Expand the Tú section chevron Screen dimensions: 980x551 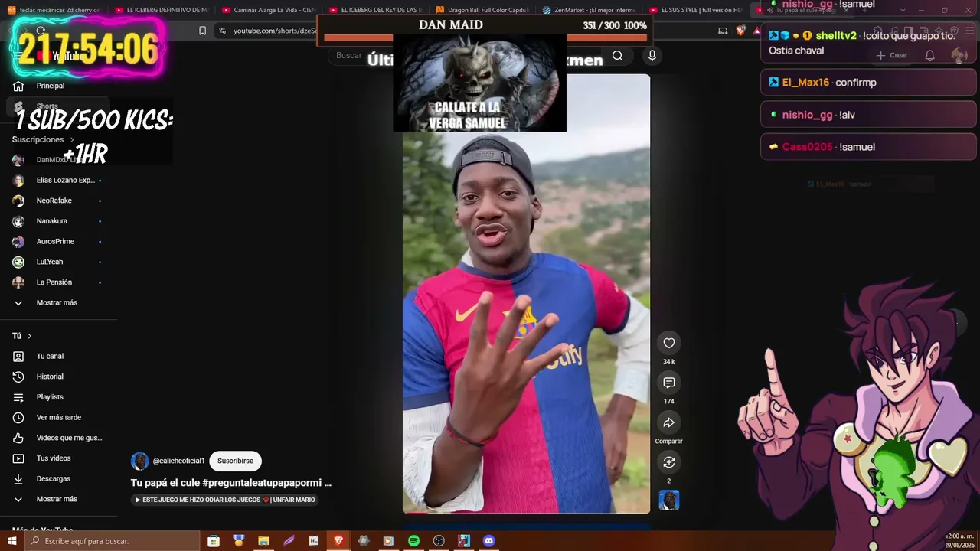coord(30,336)
